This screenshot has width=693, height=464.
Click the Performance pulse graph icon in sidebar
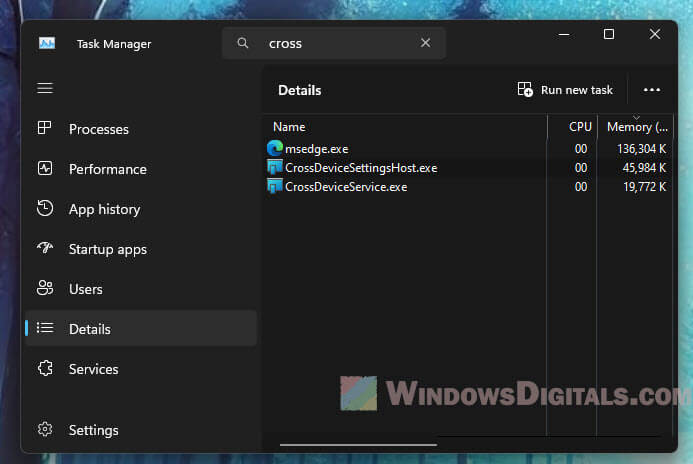click(x=45, y=168)
